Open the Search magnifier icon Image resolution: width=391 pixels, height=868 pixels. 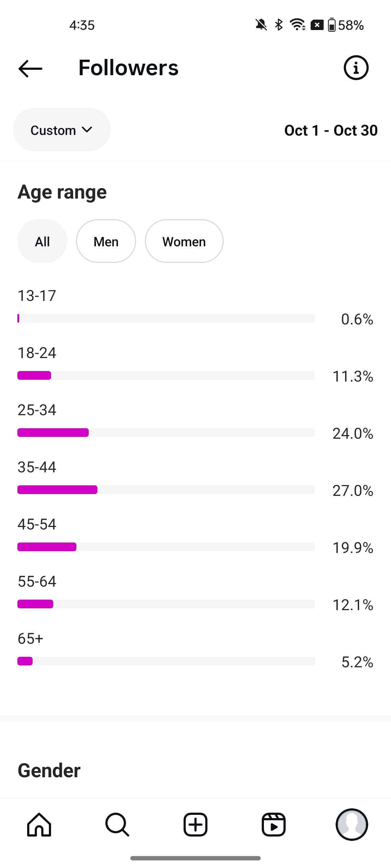click(117, 825)
